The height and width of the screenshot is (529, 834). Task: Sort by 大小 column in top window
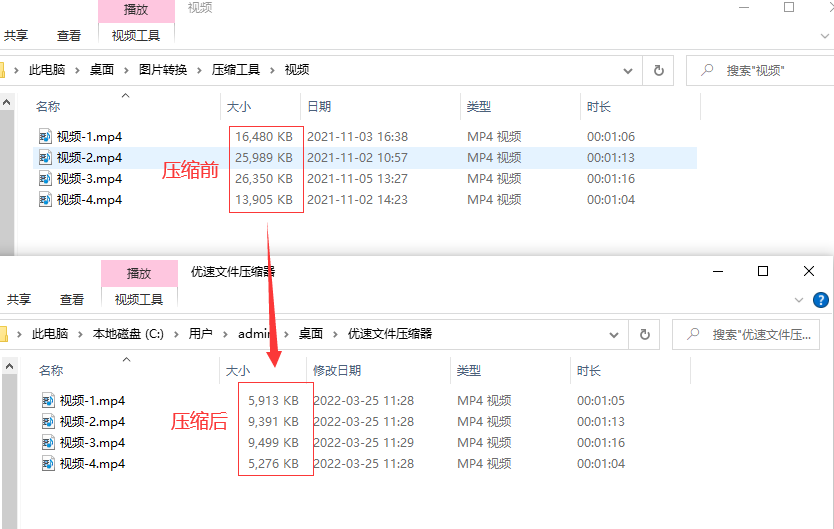pos(239,107)
